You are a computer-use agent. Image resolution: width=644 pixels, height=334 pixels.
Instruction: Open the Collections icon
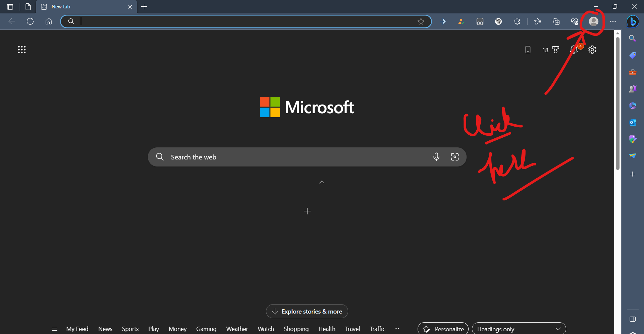click(x=556, y=21)
